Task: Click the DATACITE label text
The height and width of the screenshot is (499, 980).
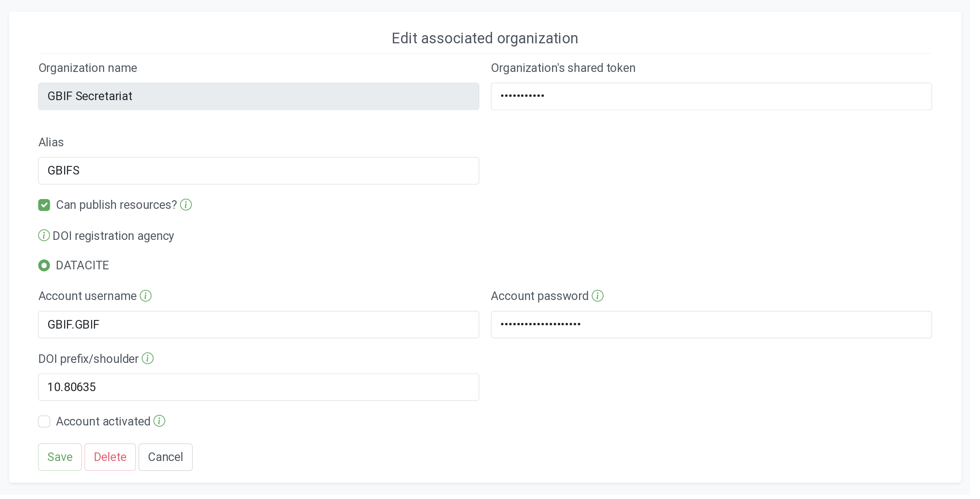Action: pos(82,266)
